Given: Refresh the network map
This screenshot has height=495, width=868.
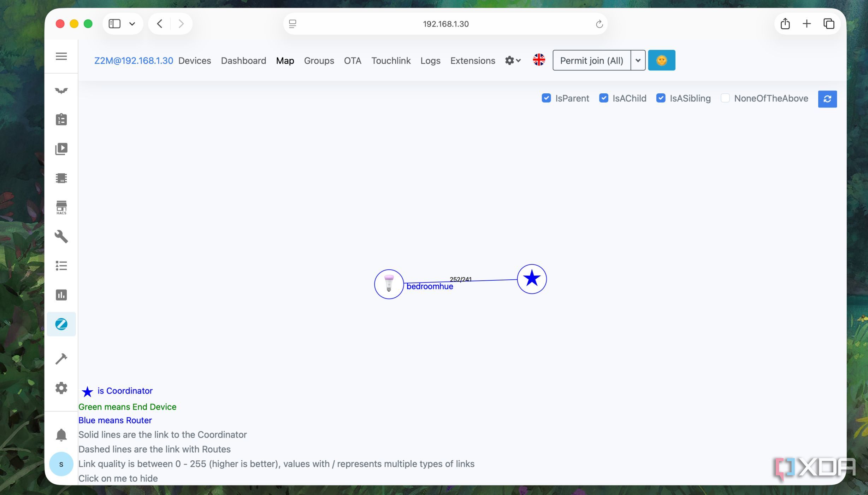Looking at the screenshot, I should pyautogui.click(x=827, y=99).
